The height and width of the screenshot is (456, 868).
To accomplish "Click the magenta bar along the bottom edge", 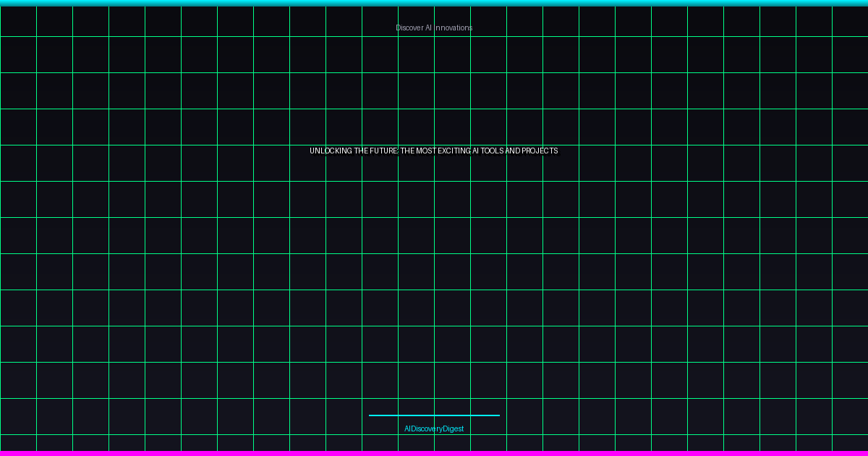I will (x=434, y=453).
